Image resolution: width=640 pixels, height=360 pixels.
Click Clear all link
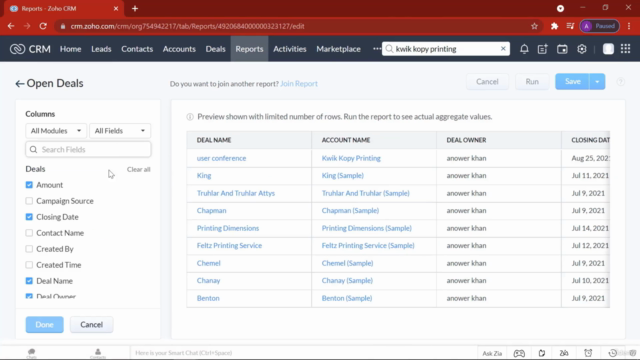coord(138,169)
